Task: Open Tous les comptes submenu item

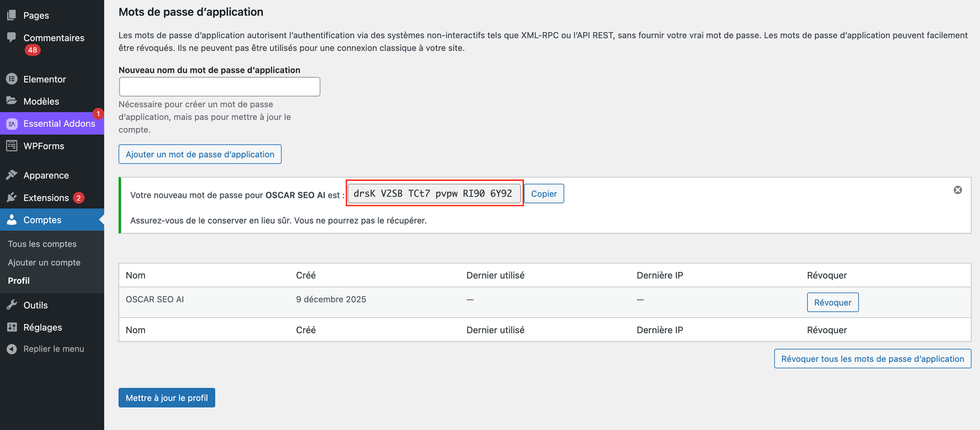Action: coord(42,244)
